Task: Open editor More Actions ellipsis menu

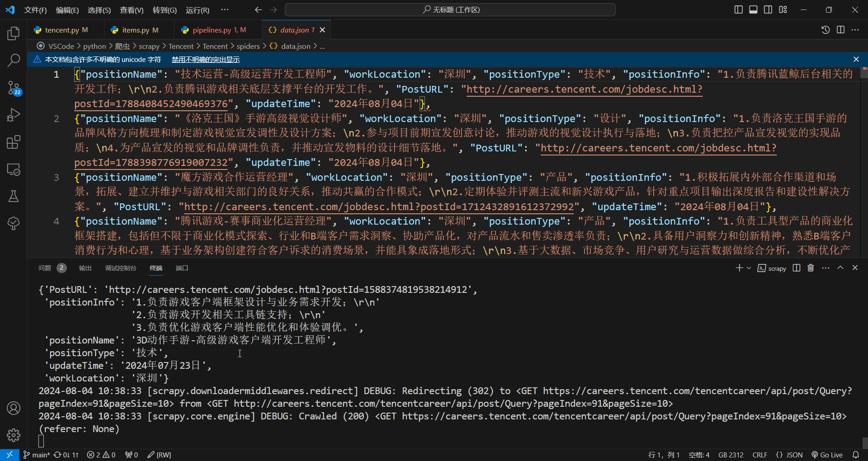Action: point(855,30)
